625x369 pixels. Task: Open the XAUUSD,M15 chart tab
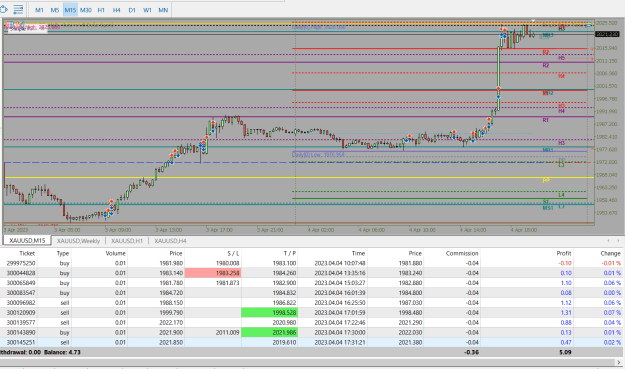27,241
